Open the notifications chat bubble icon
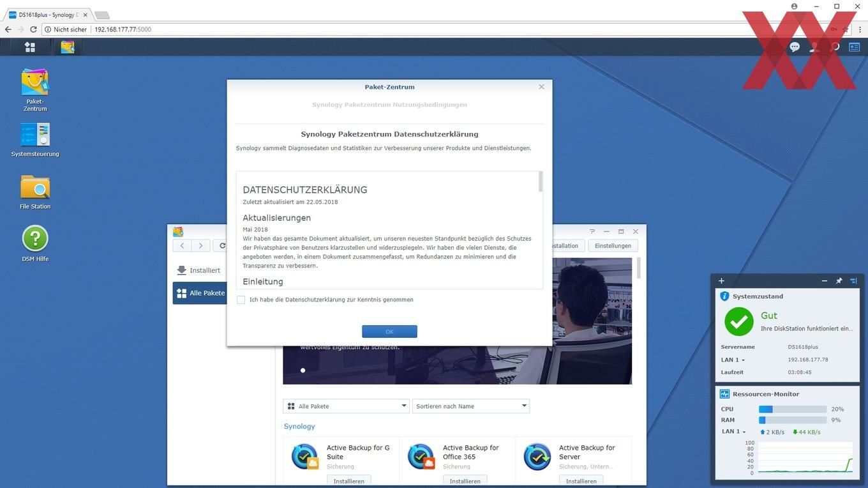Image resolution: width=868 pixels, height=488 pixels. 795,47
